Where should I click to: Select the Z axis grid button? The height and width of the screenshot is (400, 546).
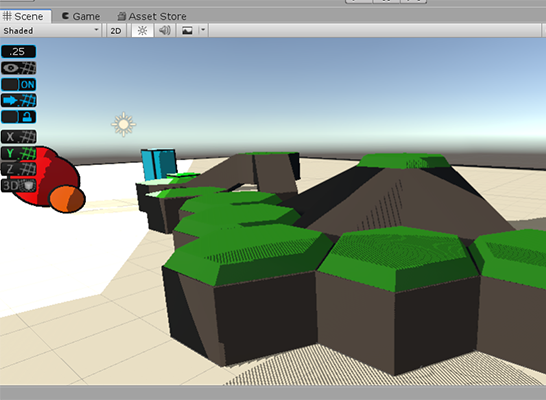click(x=18, y=170)
